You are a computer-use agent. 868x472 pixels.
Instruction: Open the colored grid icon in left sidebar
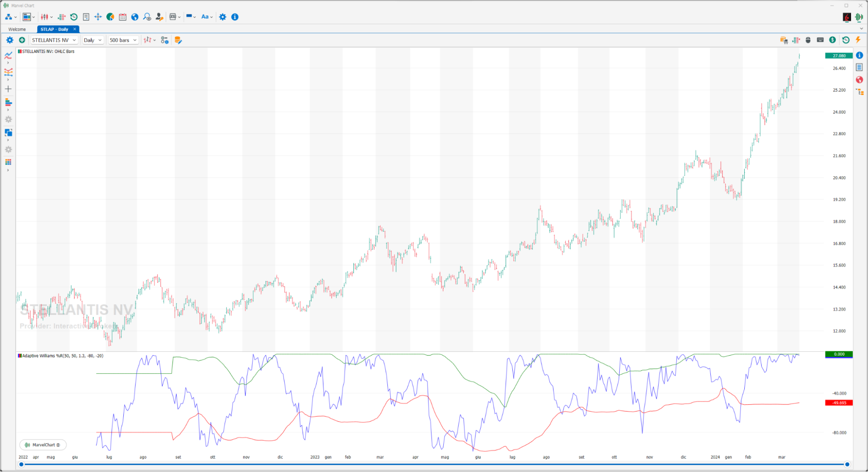8,162
